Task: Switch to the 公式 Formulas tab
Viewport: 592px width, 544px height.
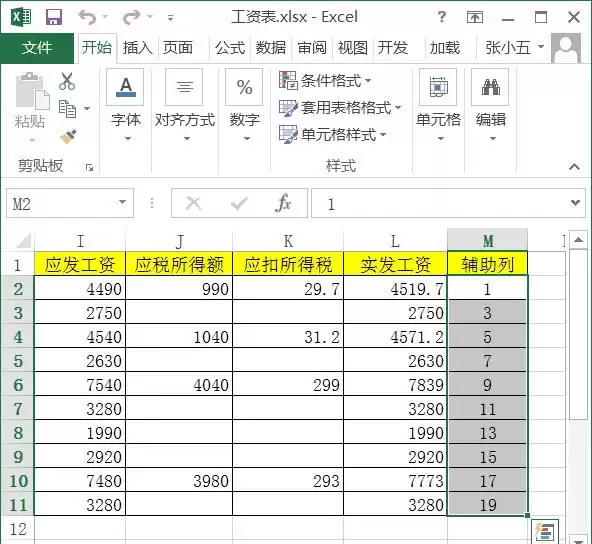Action: point(230,48)
